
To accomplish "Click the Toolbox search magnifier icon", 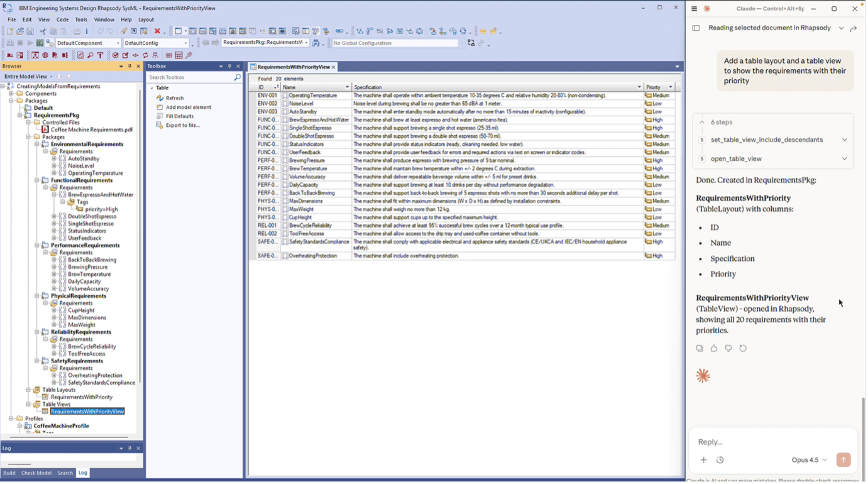I will coord(238,77).
